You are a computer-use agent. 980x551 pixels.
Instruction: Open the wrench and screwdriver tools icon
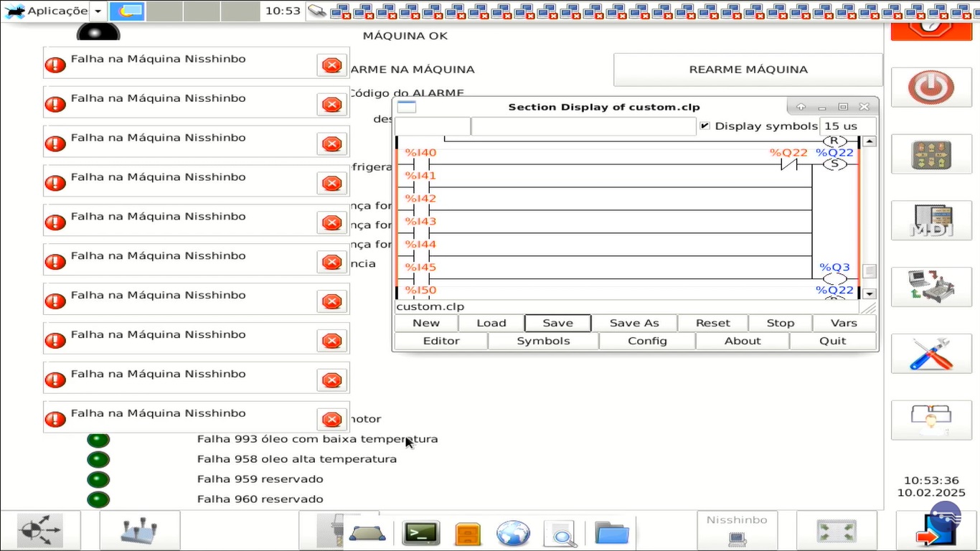930,354
